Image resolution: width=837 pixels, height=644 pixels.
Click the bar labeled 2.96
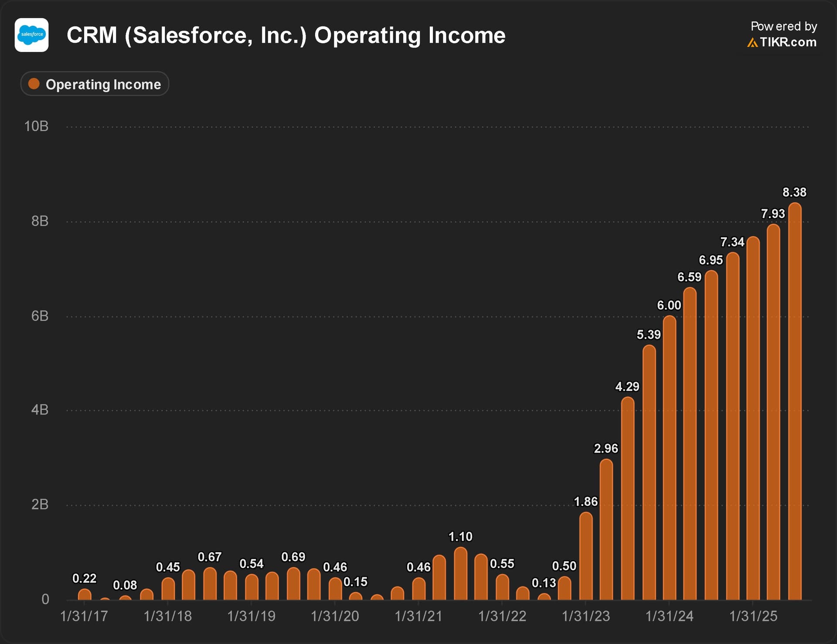[606, 530]
